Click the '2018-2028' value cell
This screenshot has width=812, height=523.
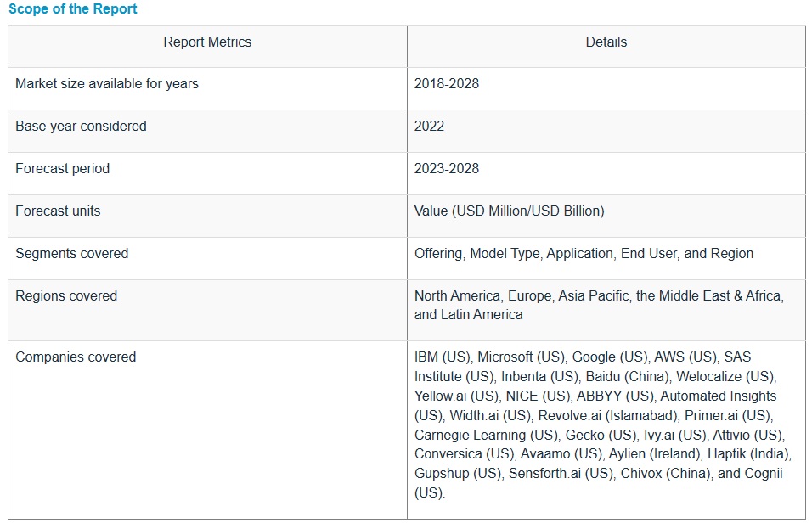447,84
